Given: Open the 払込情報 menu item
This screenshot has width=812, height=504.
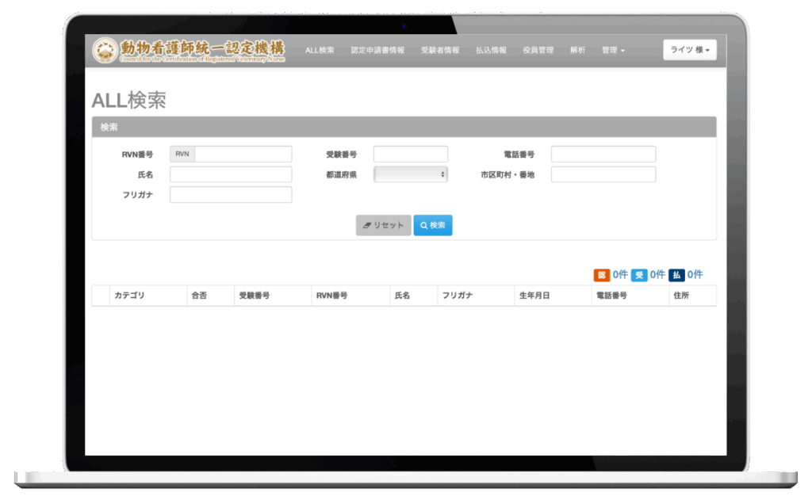Looking at the screenshot, I should [x=491, y=50].
